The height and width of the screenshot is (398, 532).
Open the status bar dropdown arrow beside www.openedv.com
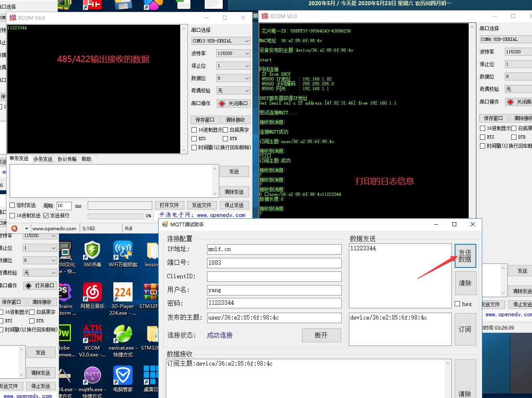pos(26,229)
